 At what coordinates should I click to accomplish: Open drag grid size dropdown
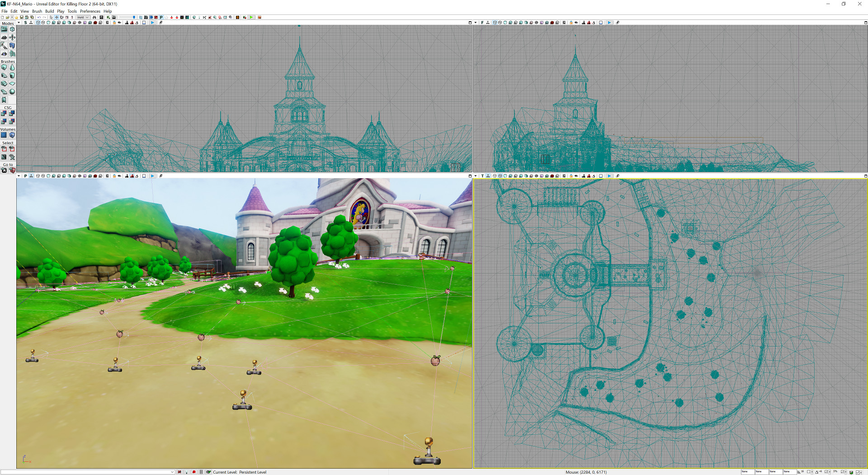812,472
